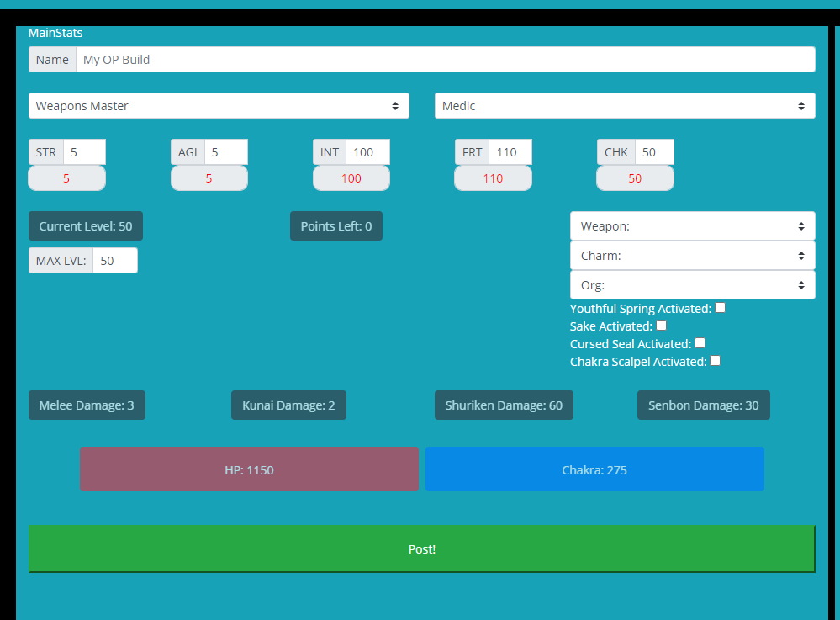Click the red STR total 5 pill
Viewport: 840px width, 620px height.
[67, 178]
